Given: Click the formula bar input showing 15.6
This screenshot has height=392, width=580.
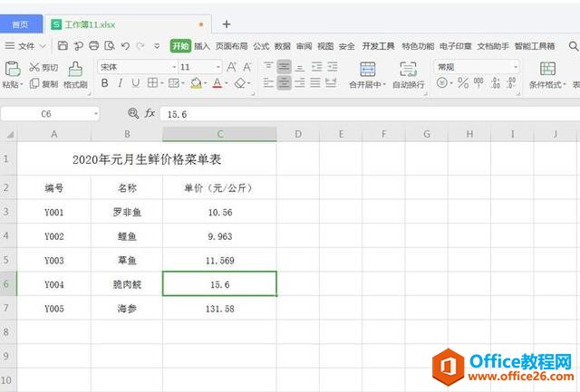Looking at the screenshot, I should [x=370, y=114].
